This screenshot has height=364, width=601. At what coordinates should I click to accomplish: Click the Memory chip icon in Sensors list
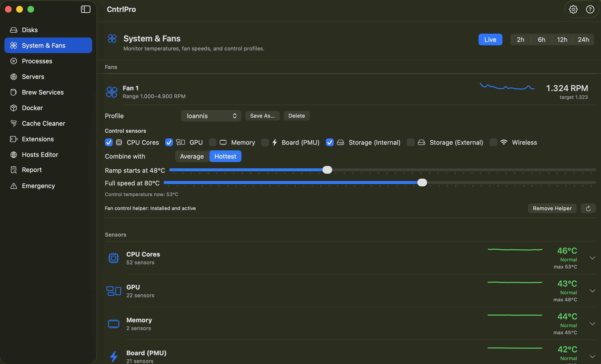pos(114,324)
